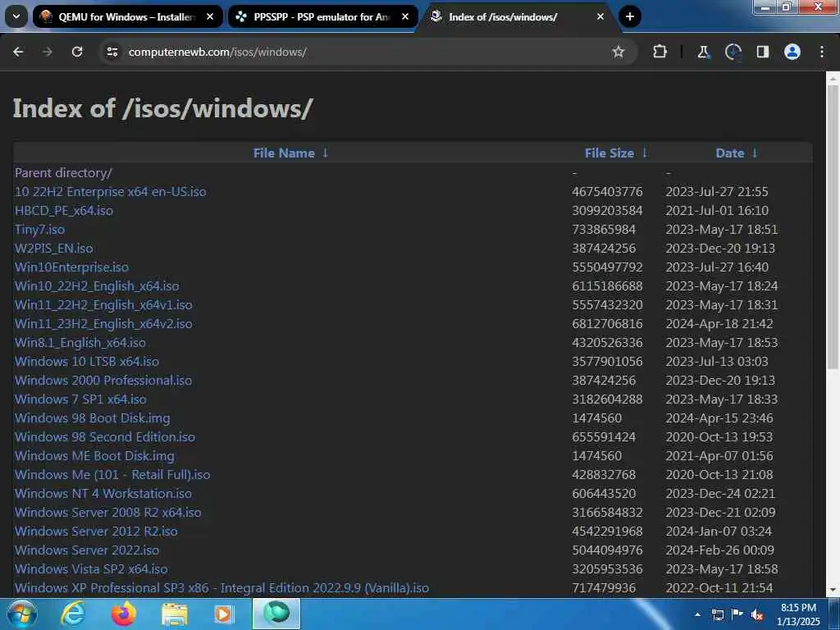This screenshot has height=630, width=840.
Task: Open Windows ME Boot Disk.img link
Action: pos(94,456)
